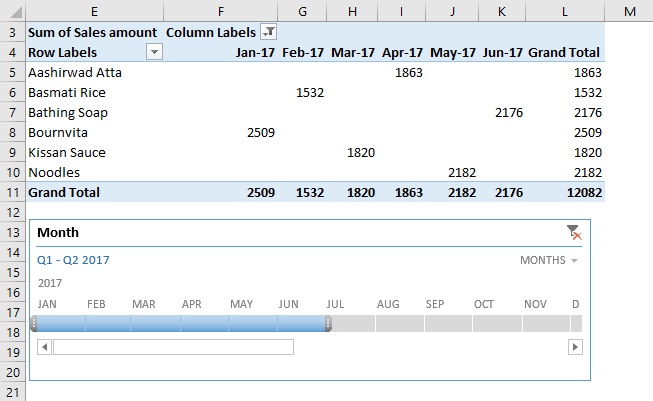This screenshot has width=653, height=401.
Task: Open the Row Labels filter dropdown
Action: 154,52
